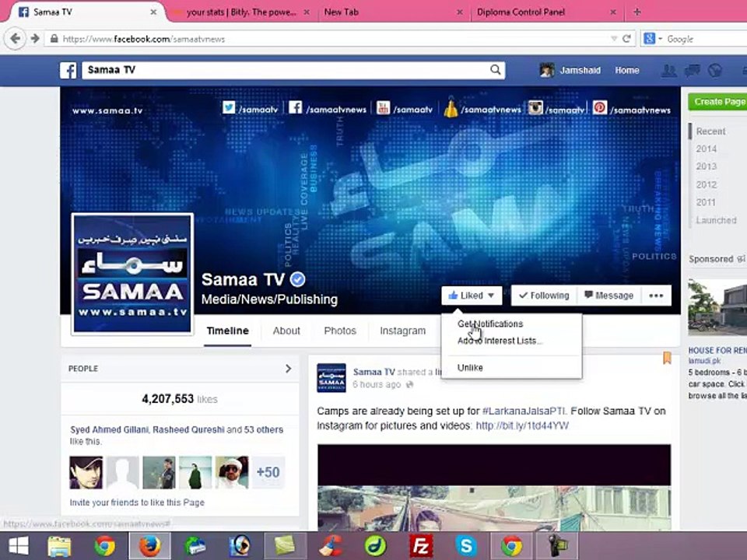Click the blue verified badge
The image size is (747, 560).
click(298, 279)
